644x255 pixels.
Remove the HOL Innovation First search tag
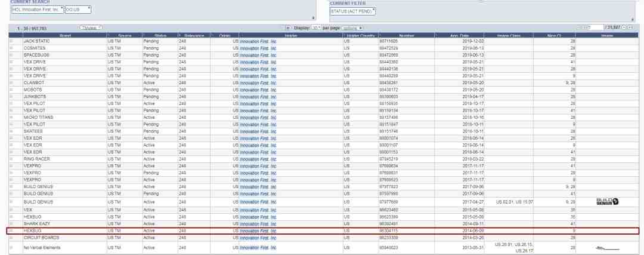click(x=61, y=8)
